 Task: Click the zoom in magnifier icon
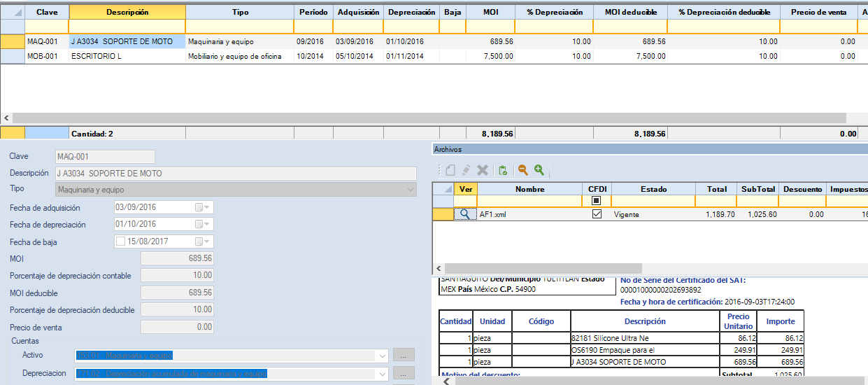(539, 170)
